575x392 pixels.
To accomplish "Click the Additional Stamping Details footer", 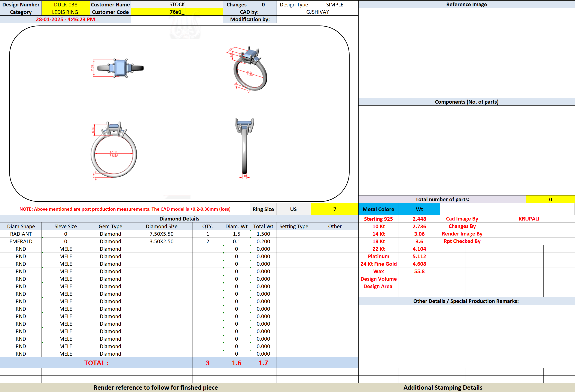I will (443, 387).
